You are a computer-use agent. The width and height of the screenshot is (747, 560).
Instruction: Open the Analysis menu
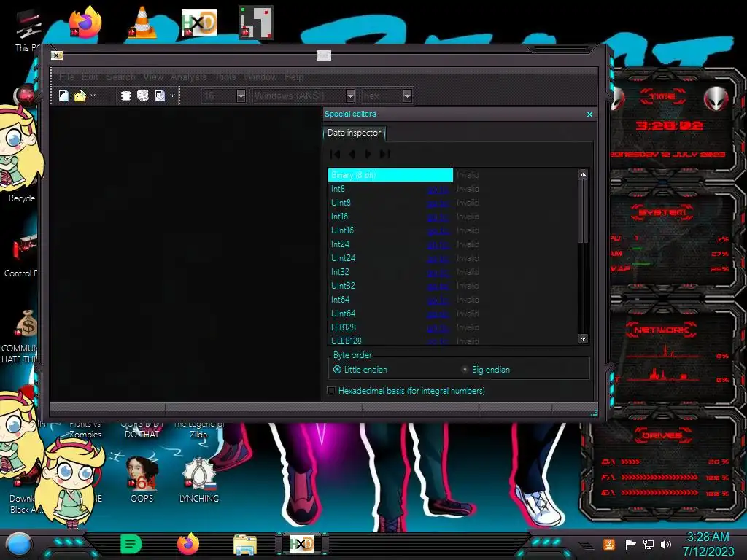[x=189, y=77]
